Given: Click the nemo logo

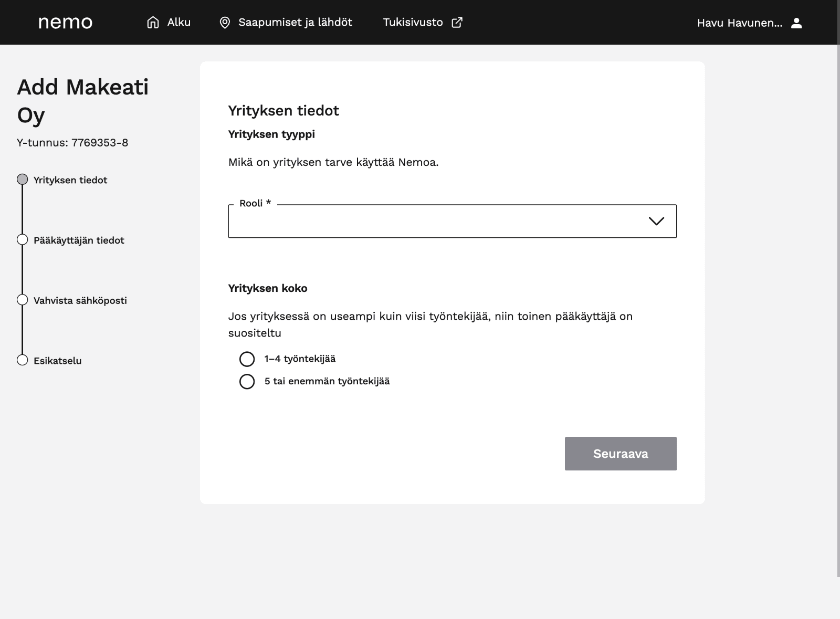Looking at the screenshot, I should [65, 23].
